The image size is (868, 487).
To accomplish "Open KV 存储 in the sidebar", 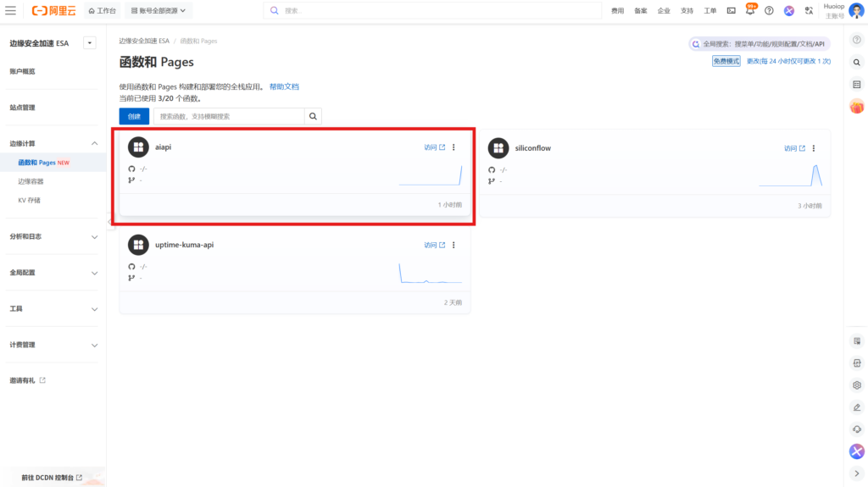I will [x=30, y=201].
